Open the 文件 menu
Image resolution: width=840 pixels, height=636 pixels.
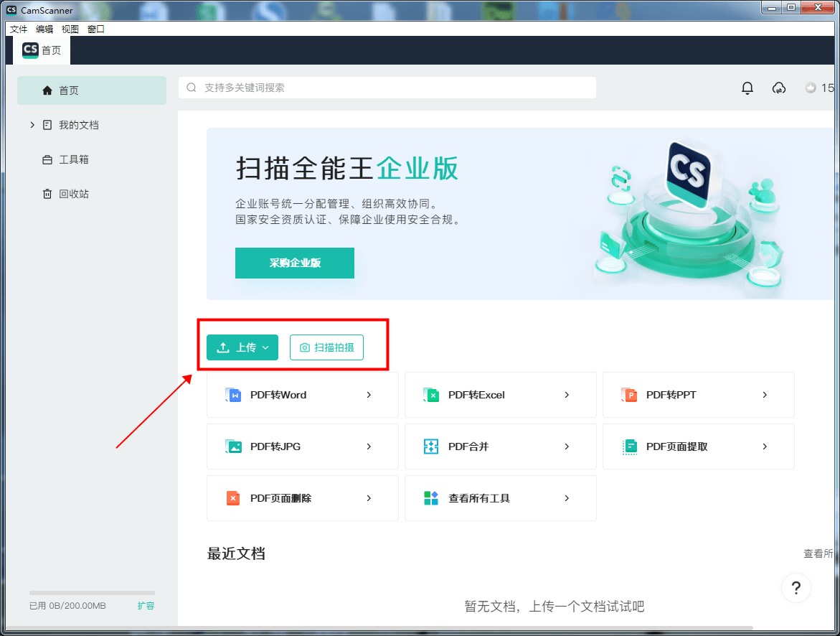pyautogui.click(x=19, y=29)
